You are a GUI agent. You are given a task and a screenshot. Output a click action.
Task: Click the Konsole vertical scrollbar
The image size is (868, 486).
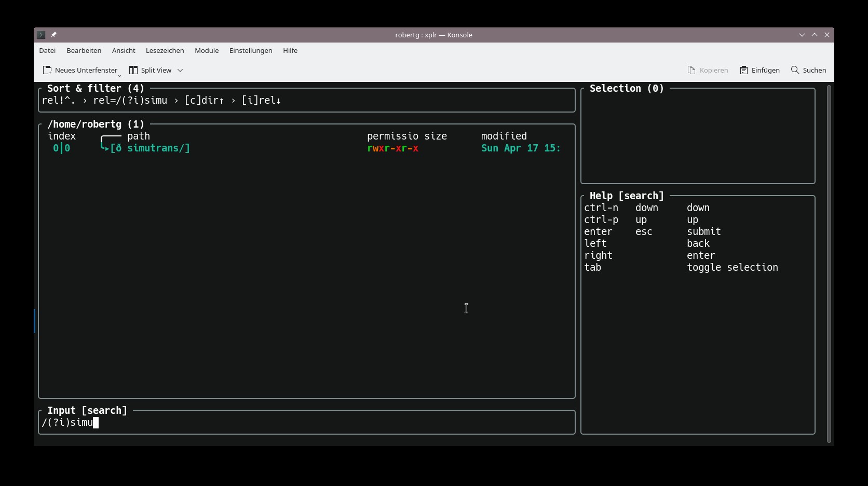click(829, 263)
